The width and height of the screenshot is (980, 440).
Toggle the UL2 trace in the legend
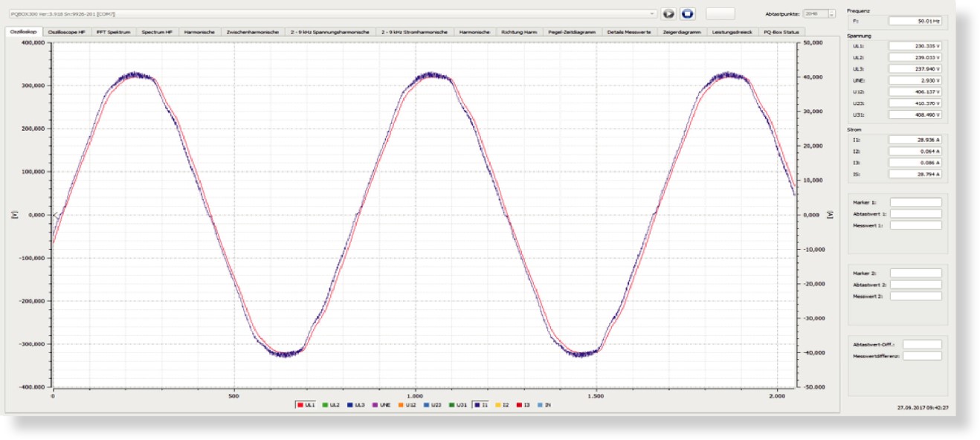point(331,405)
